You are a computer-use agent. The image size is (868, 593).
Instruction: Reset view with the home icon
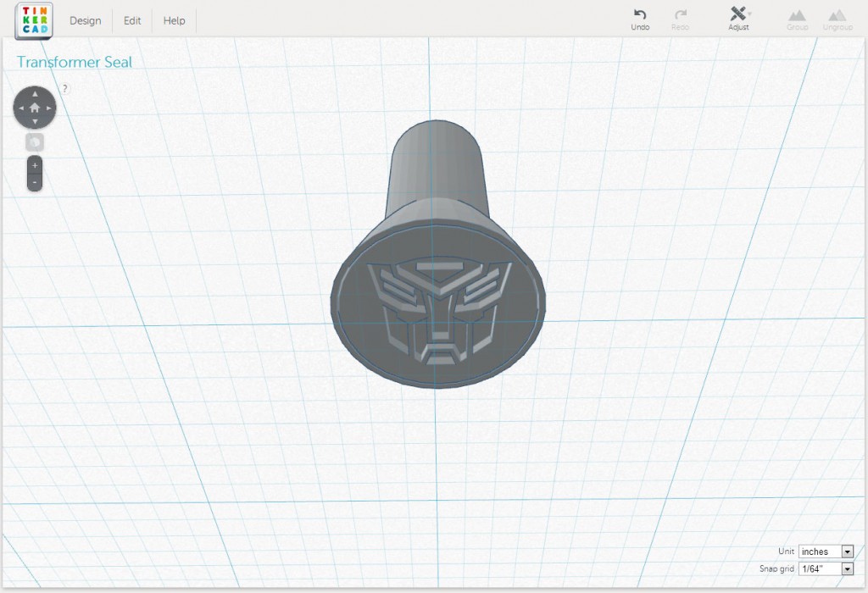coord(35,108)
